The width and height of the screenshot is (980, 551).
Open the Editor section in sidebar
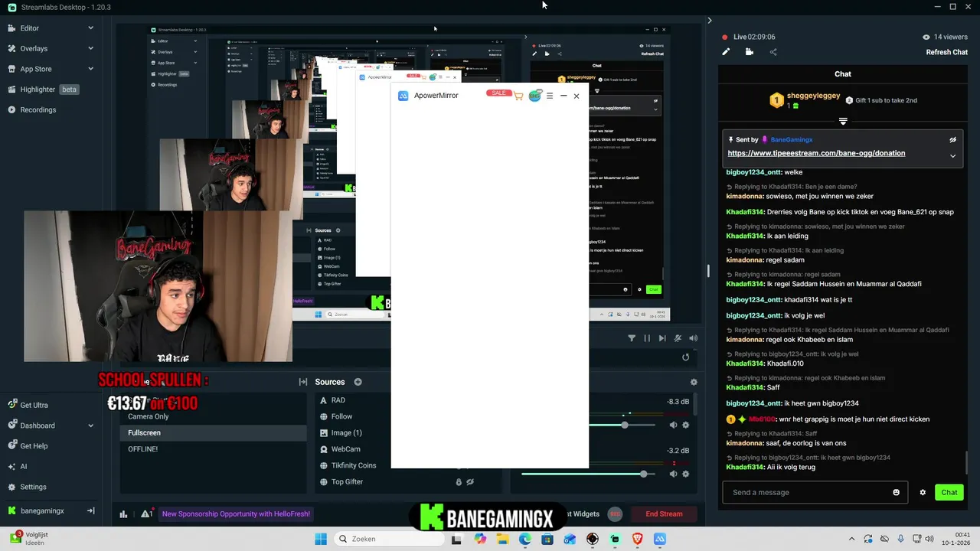(x=29, y=28)
